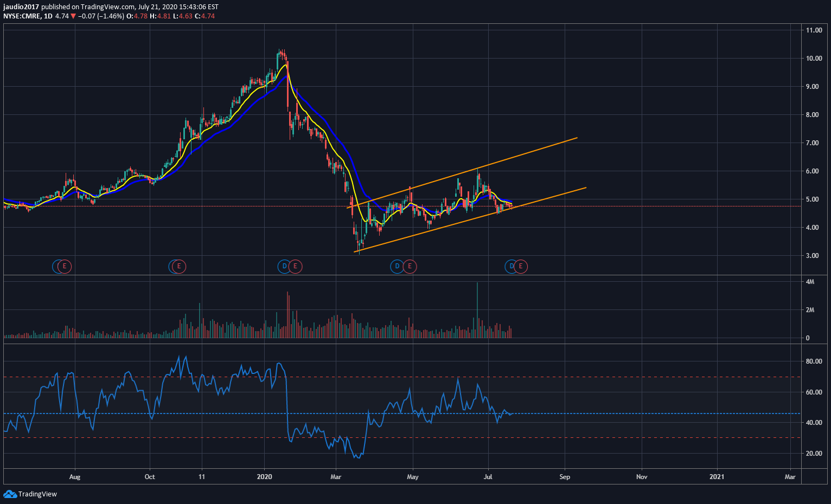The image size is (831, 504).
Task: Click the −0.07 (−1.46%) change value
Action: pos(101,16)
